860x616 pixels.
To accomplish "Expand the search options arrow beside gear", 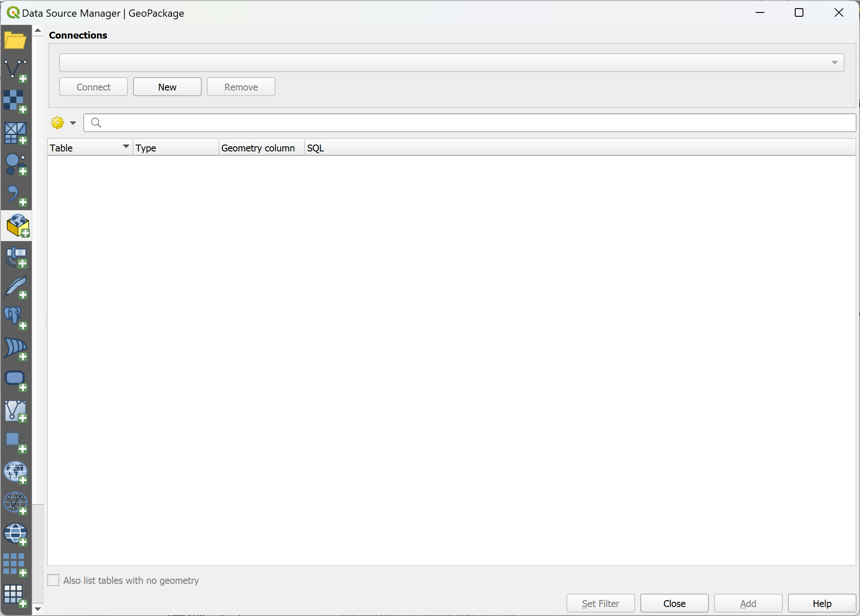I will point(73,123).
